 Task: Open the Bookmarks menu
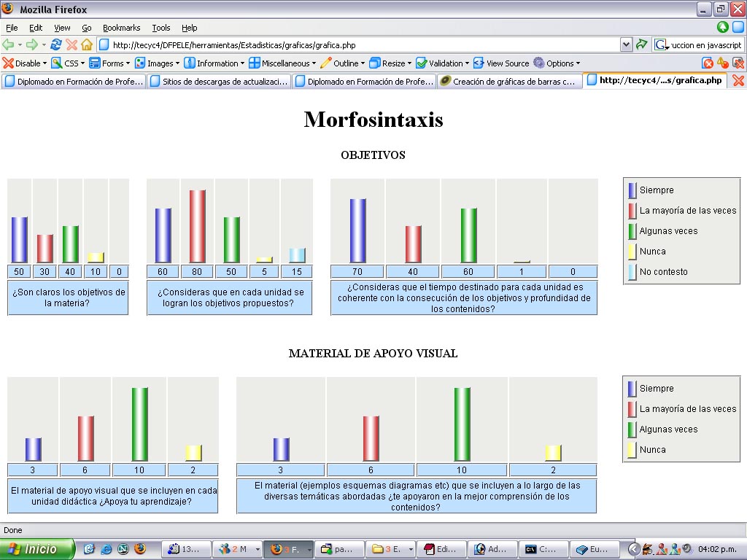pos(121,28)
